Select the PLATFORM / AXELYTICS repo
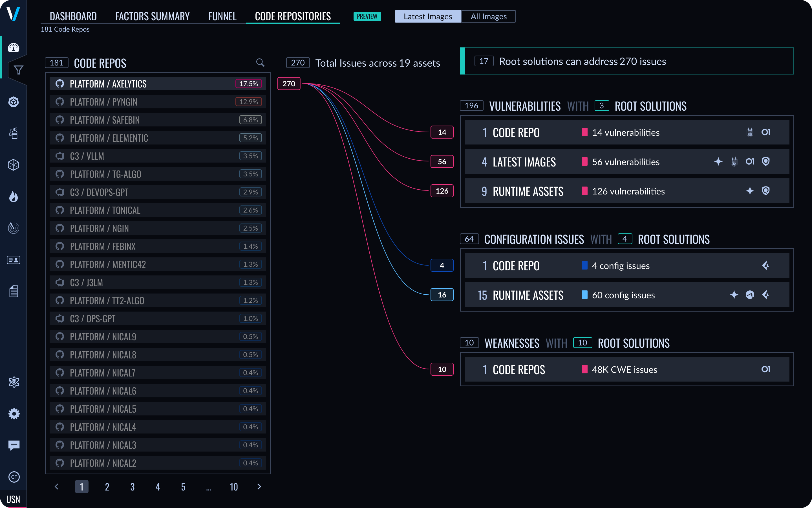The image size is (812, 508). pos(158,84)
